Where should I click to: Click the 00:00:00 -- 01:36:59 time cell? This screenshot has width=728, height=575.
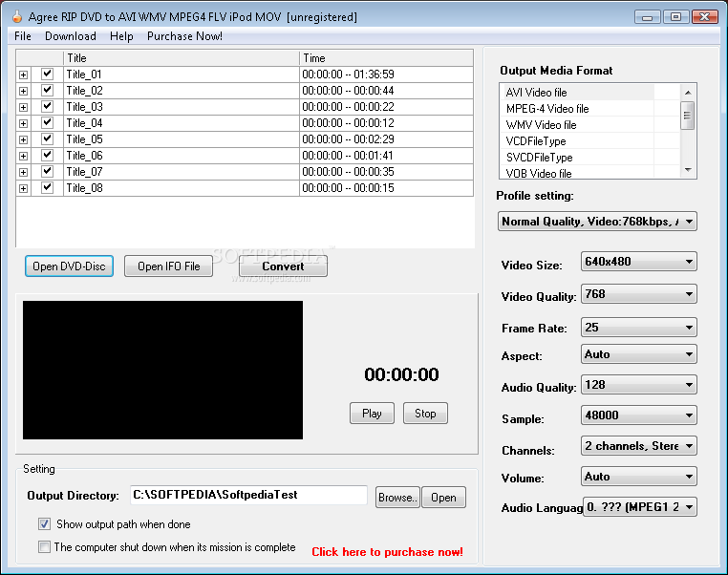click(x=386, y=75)
